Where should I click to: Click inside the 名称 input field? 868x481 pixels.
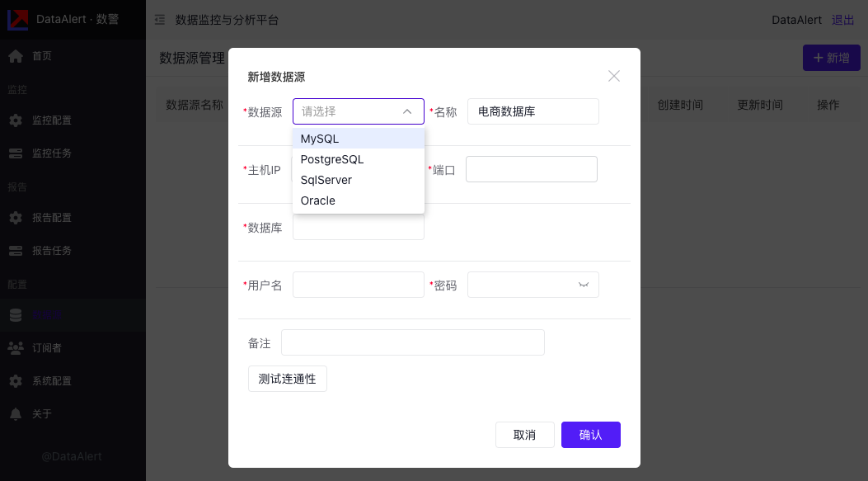[533, 111]
